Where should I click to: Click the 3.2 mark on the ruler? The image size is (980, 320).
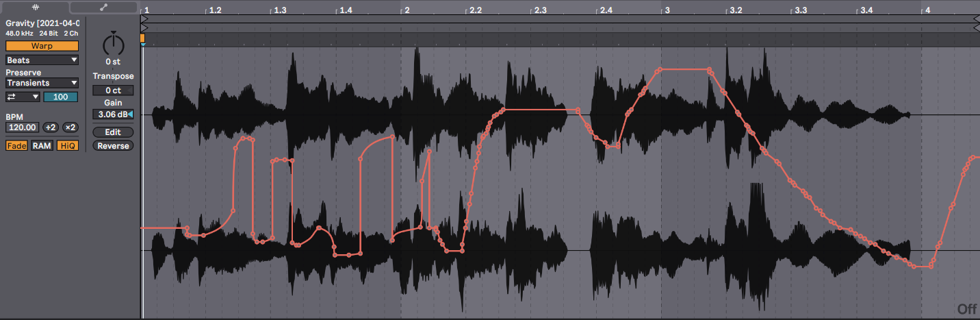pyautogui.click(x=736, y=11)
